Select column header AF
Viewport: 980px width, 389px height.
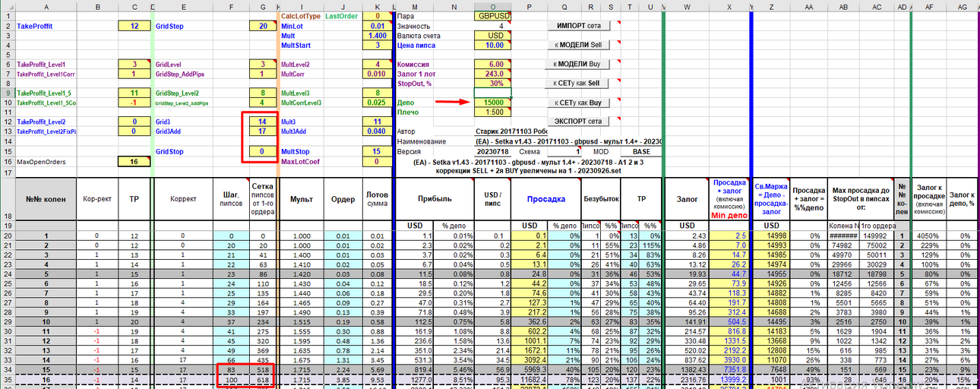coord(929,6)
